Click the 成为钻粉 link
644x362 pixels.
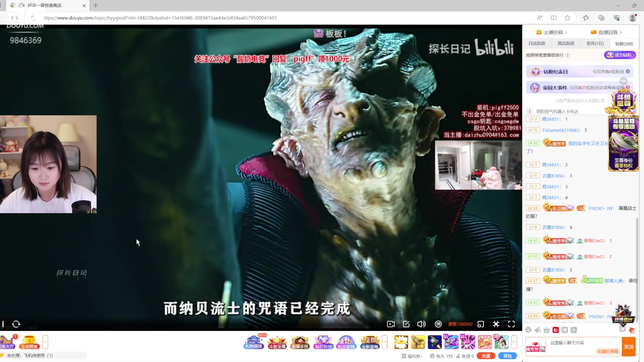(x=620, y=55)
